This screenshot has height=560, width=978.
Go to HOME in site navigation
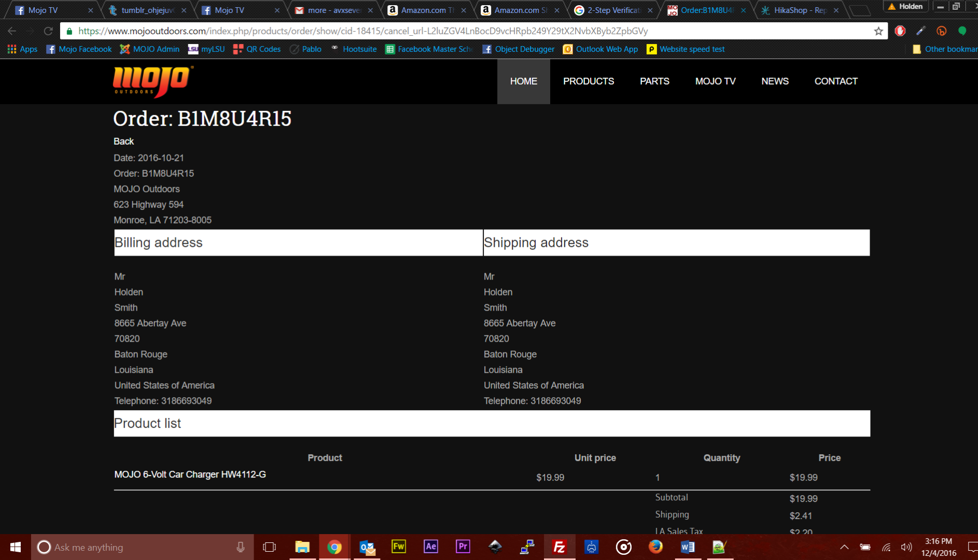tap(524, 81)
